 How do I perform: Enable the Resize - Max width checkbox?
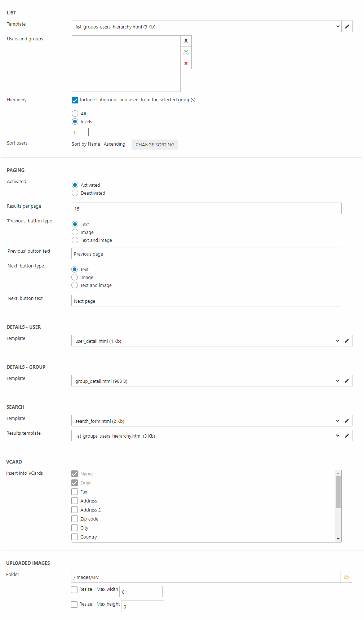coord(74,590)
